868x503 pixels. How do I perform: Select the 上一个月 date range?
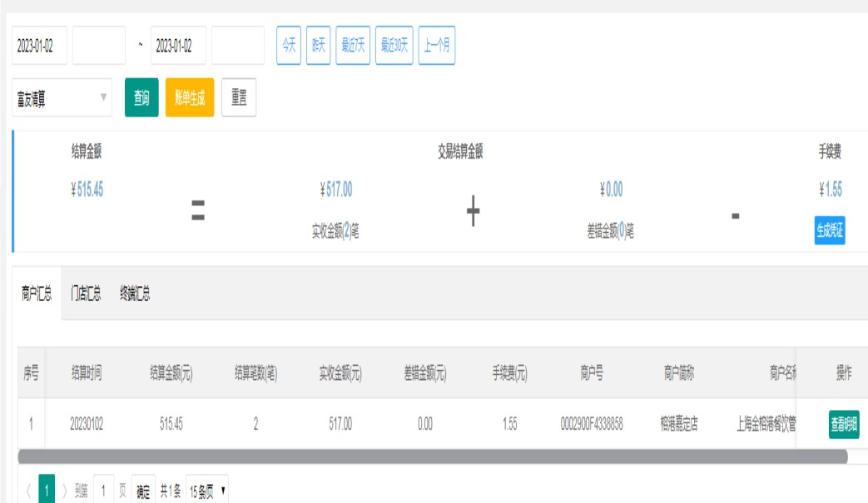pos(437,46)
